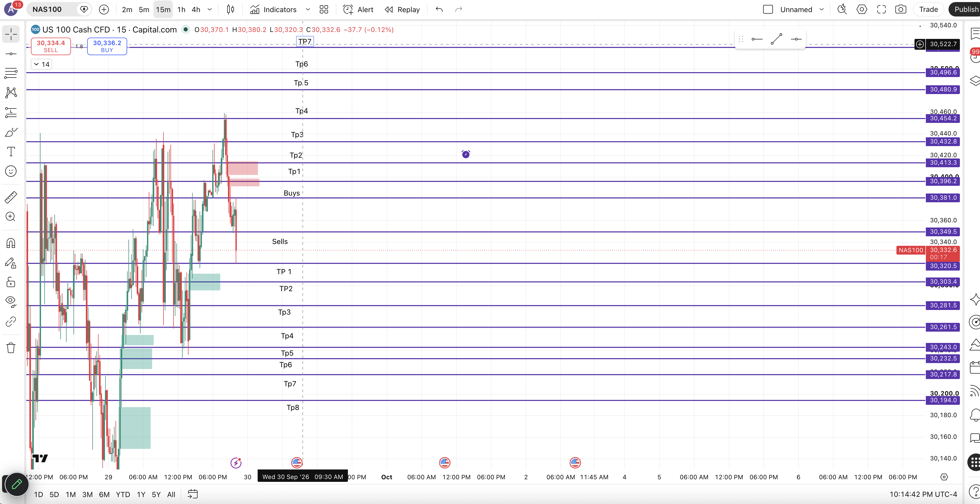980x504 pixels.
Task: Select the trend line drawing tool
Action: (x=11, y=54)
